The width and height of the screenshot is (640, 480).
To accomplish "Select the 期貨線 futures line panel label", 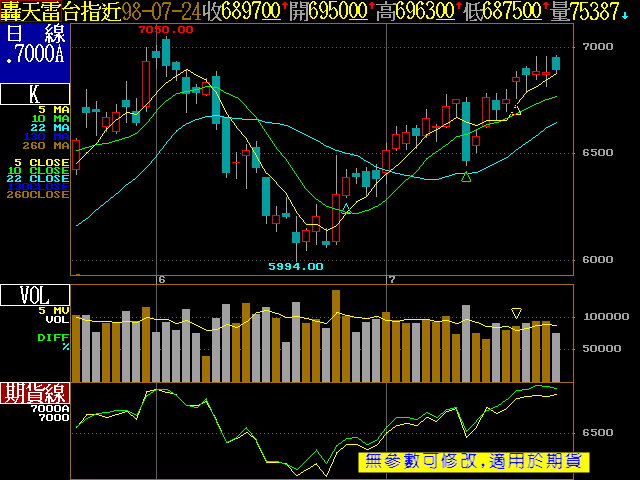I will pos(35,392).
